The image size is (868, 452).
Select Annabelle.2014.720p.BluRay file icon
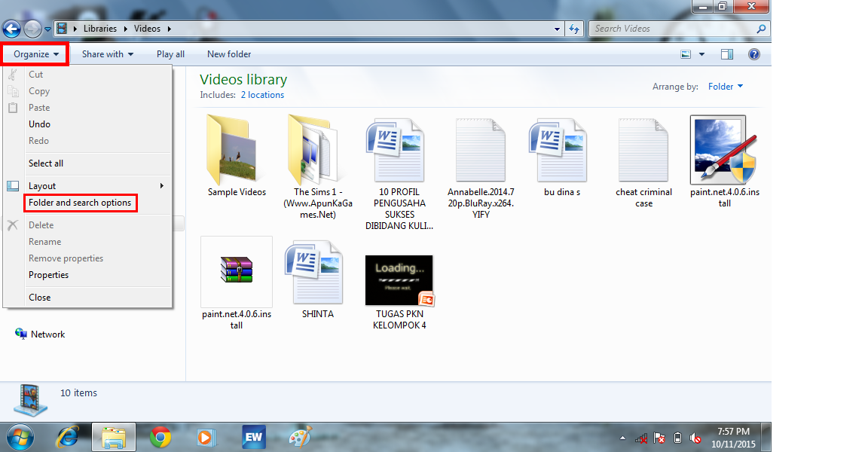480,150
